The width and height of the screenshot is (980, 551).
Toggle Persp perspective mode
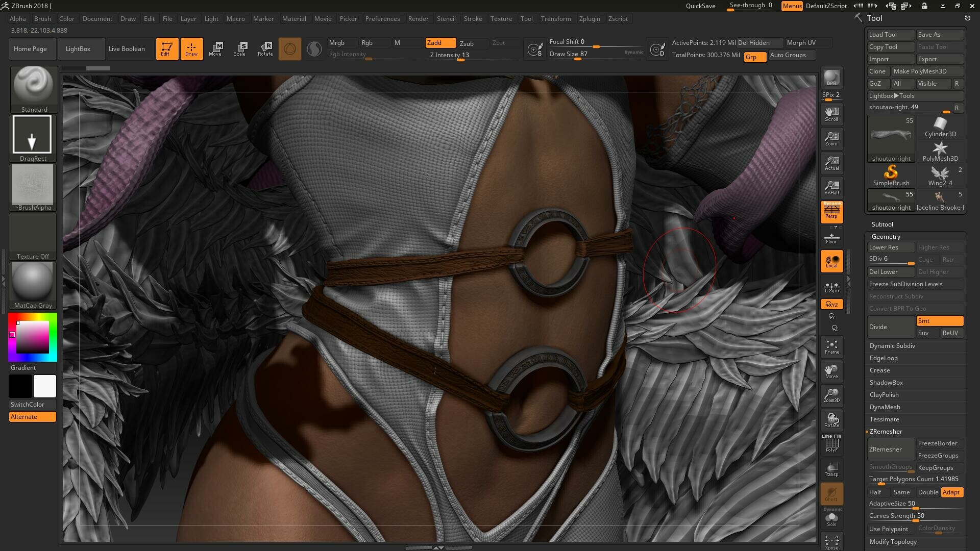[831, 212]
